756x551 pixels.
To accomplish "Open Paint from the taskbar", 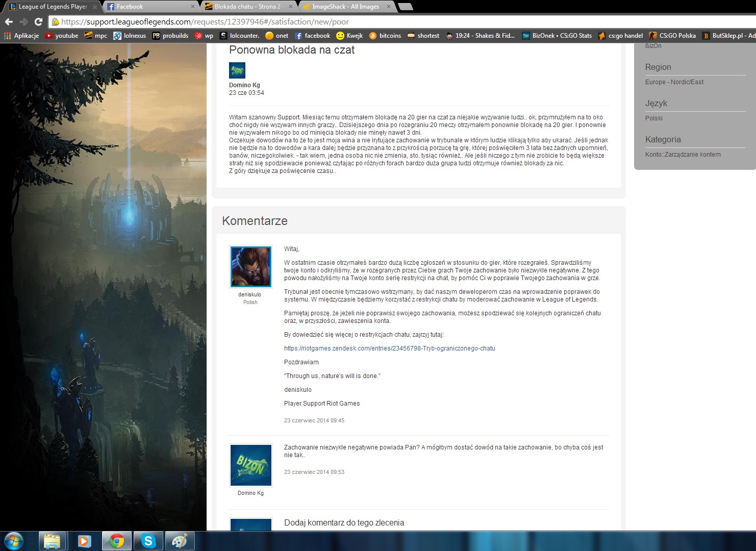I will 180,541.
